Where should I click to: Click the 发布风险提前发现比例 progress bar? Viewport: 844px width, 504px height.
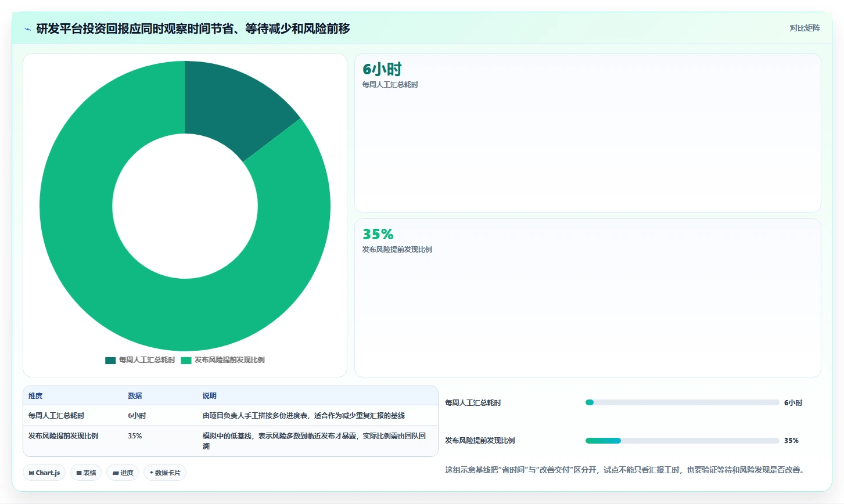click(683, 441)
